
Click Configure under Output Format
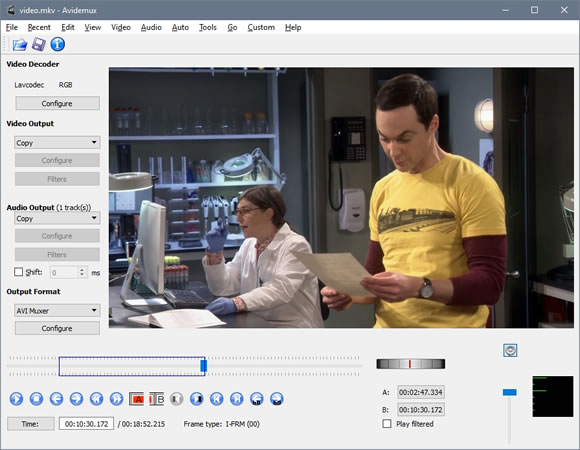click(57, 328)
